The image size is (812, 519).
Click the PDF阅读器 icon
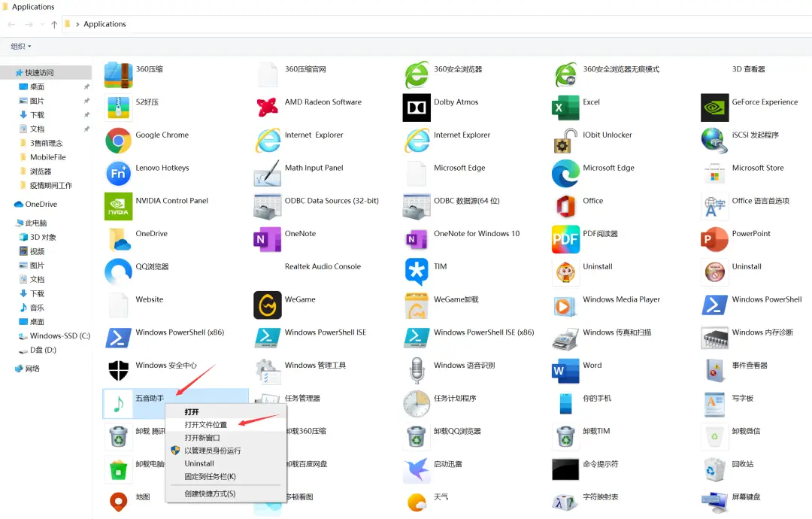[565, 239]
